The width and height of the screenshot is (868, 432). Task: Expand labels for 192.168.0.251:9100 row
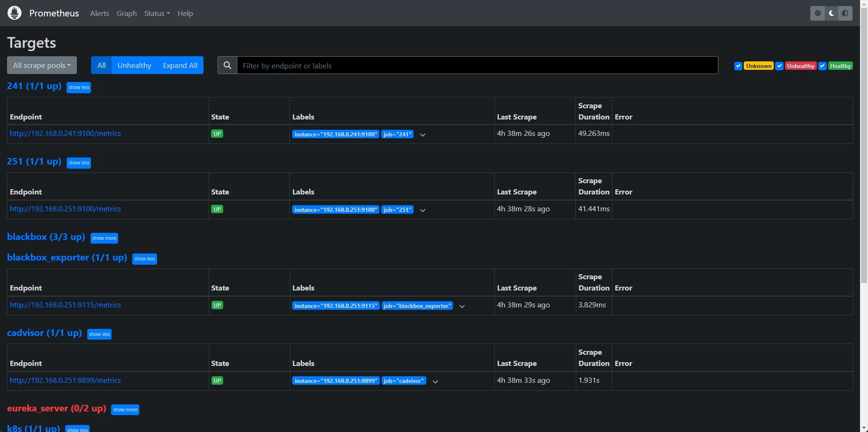(x=423, y=210)
